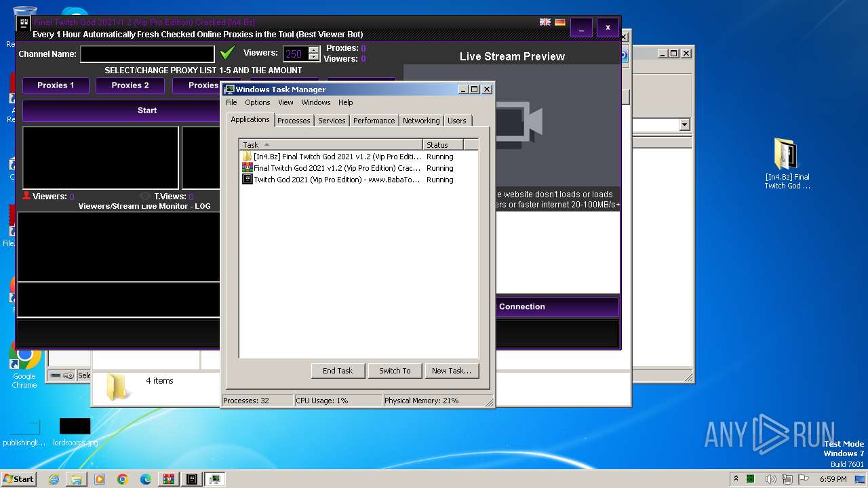Select the folder icon of [In4.Bz] task row
Screen dimensions: 868x488
(248, 157)
